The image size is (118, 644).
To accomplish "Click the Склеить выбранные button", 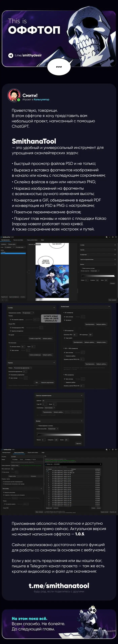I will coord(35,355).
